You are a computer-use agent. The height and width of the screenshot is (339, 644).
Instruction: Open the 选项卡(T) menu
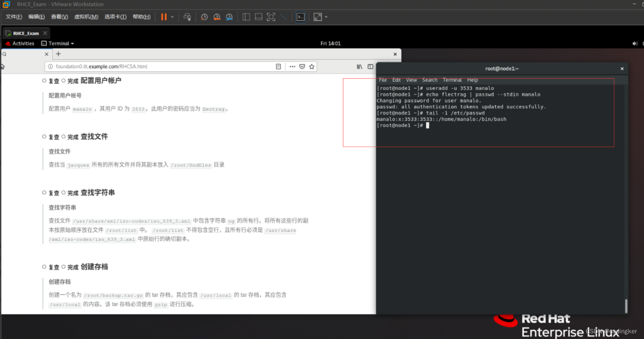pyautogui.click(x=116, y=17)
